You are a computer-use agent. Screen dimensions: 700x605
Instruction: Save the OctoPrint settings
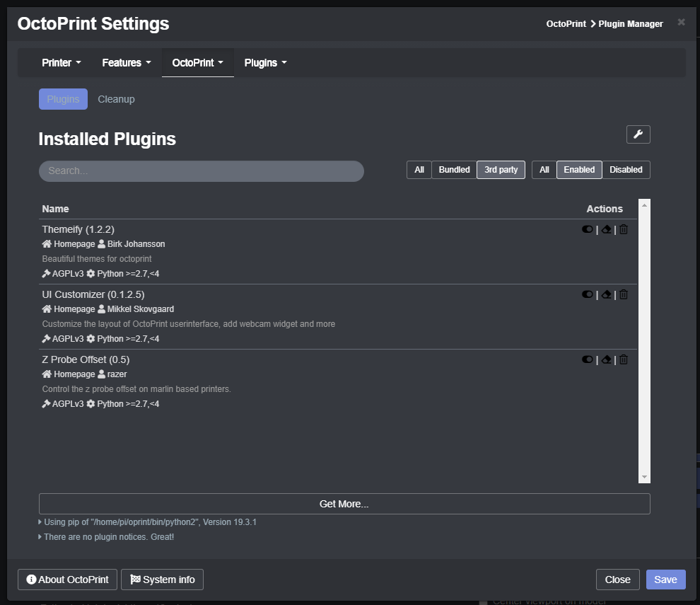click(665, 579)
